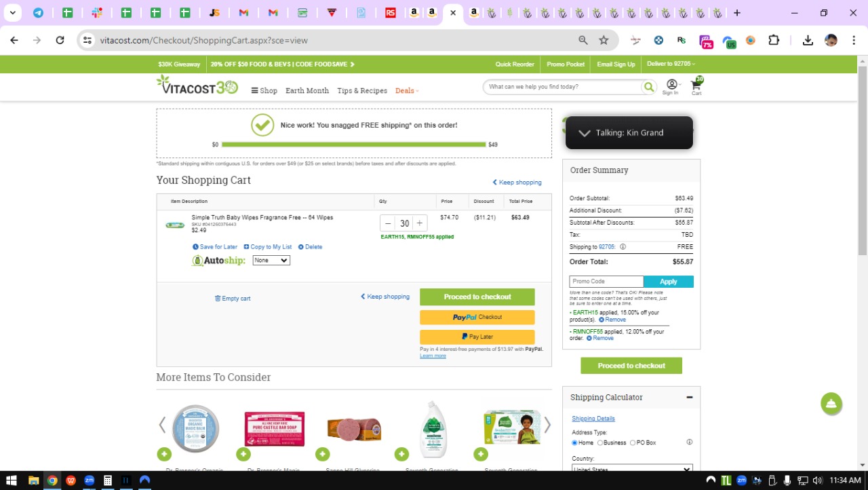The width and height of the screenshot is (868, 490).
Task: Delete the baby wipes from cart
Action: pyautogui.click(x=310, y=247)
